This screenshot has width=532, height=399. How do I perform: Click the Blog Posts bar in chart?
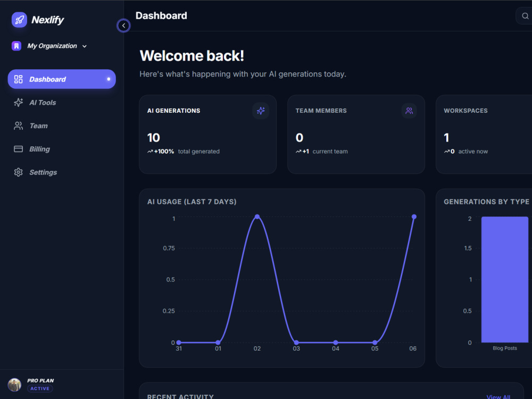point(505,279)
